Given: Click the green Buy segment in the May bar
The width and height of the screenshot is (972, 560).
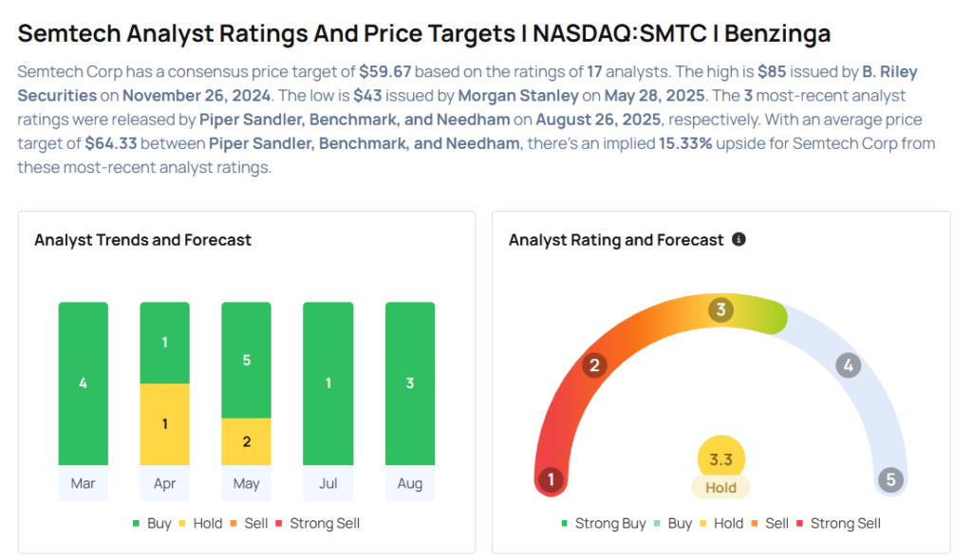Looking at the screenshot, I should (x=246, y=361).
